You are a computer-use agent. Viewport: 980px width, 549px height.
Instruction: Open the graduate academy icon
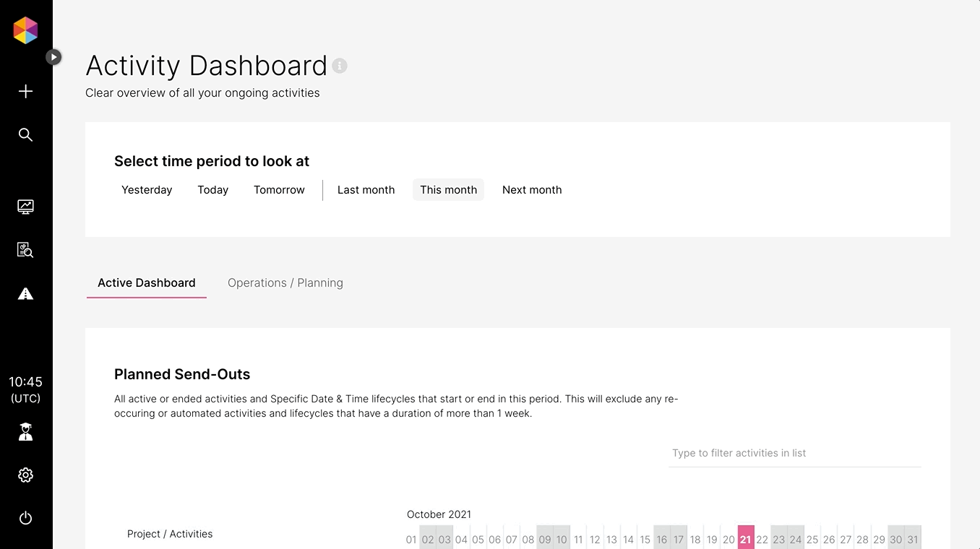tap(25, 432)
